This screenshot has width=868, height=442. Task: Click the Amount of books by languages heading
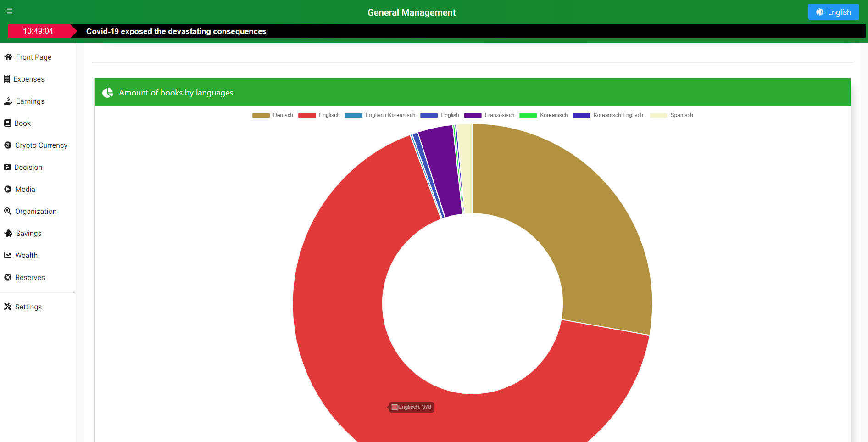click(x=176, y=93)
